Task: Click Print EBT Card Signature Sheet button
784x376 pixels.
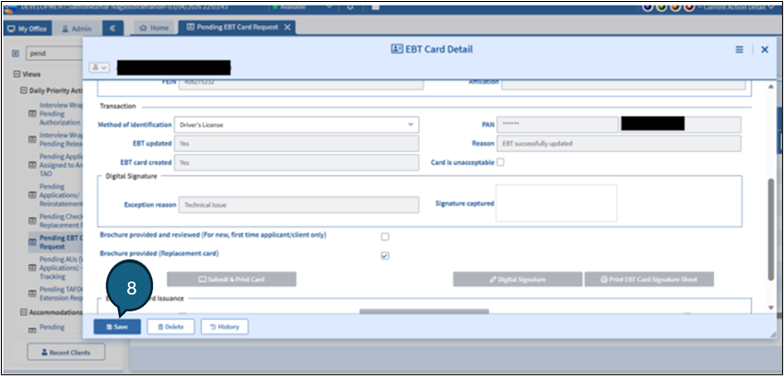Action: click(649, 279)
